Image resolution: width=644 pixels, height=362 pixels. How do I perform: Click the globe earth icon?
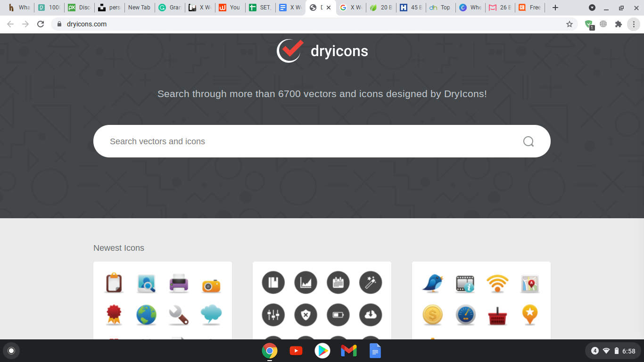coord(146,315)
